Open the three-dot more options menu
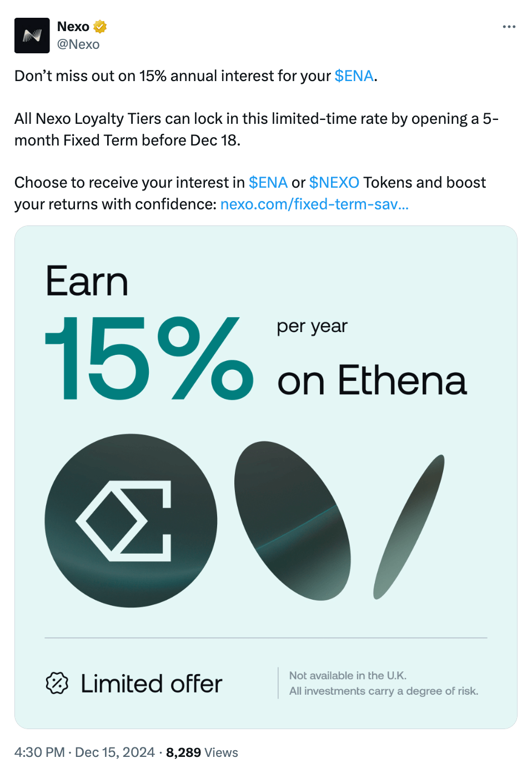 point(509,27)
